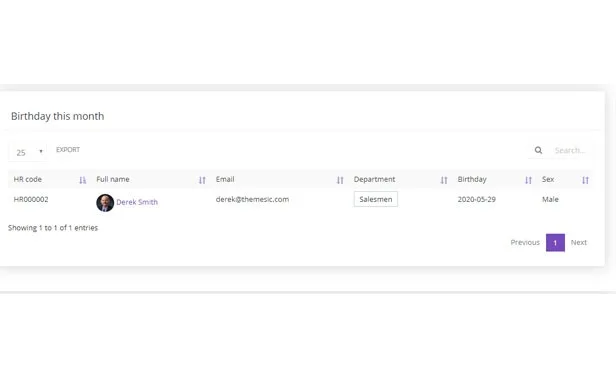Click the Email column header
This screenshot has height=390, width=616.
(225, 179)
